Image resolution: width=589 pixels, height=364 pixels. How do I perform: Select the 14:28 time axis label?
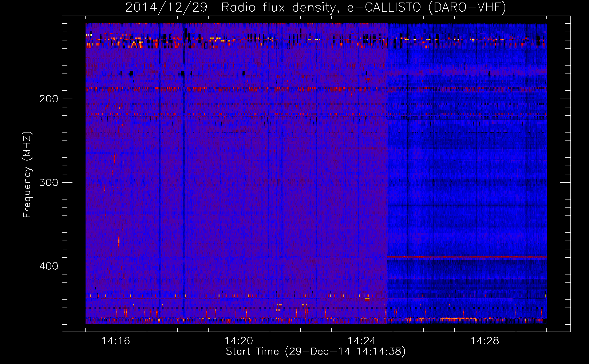coord(485,341)
